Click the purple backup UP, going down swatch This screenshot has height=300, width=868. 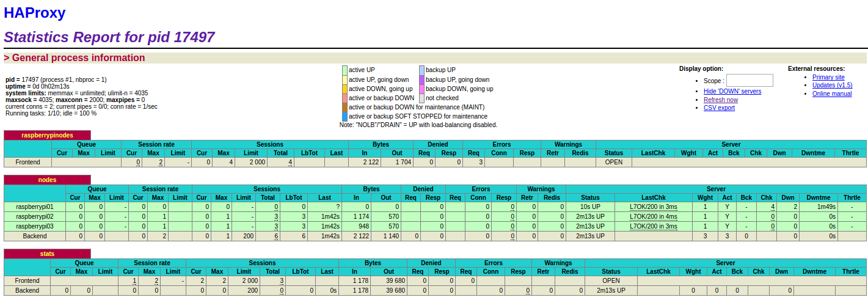pos(421,79)
